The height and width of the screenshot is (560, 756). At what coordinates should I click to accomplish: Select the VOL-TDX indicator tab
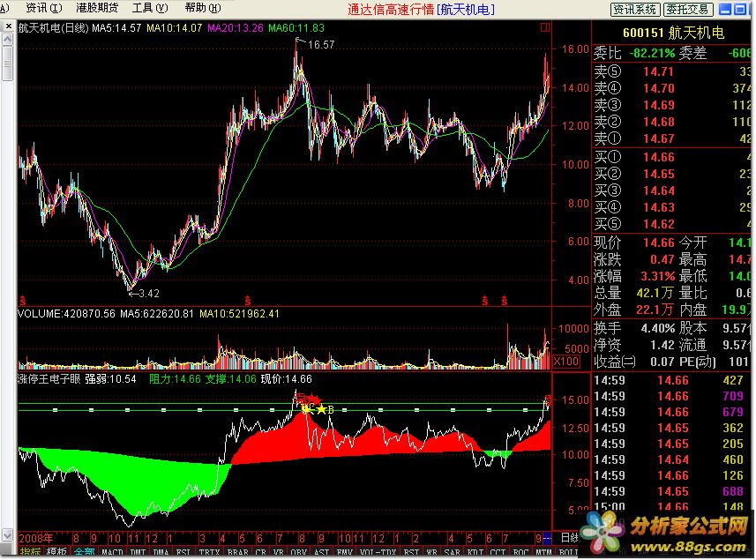click(x=378, y=552)
